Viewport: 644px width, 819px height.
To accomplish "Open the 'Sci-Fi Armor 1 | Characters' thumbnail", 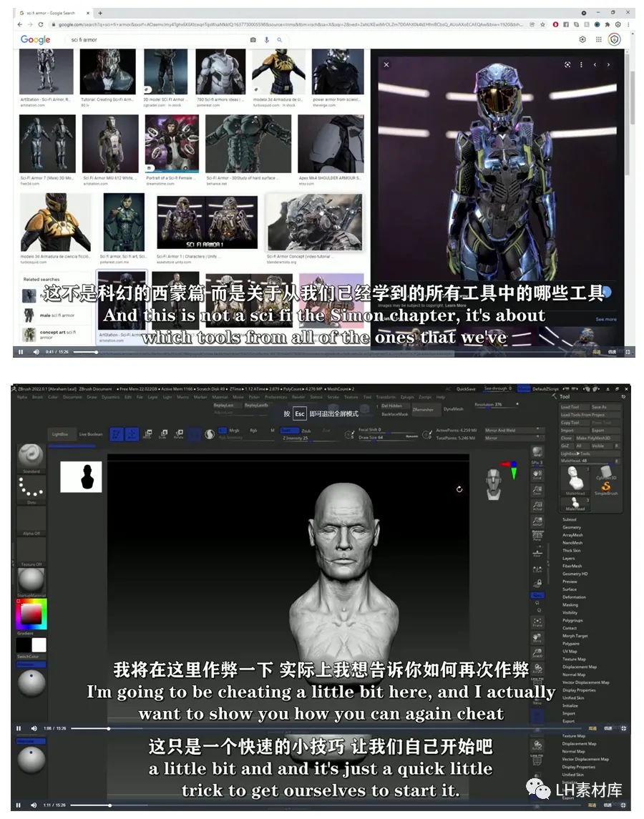I will click(x=207, y=222).
